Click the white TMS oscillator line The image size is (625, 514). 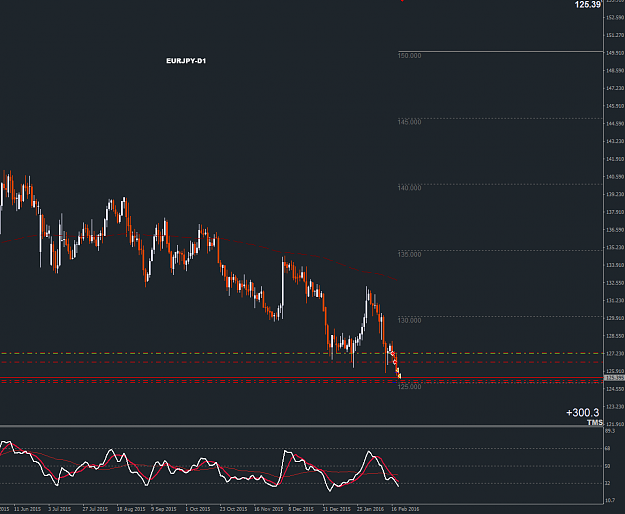pos(199,464)
